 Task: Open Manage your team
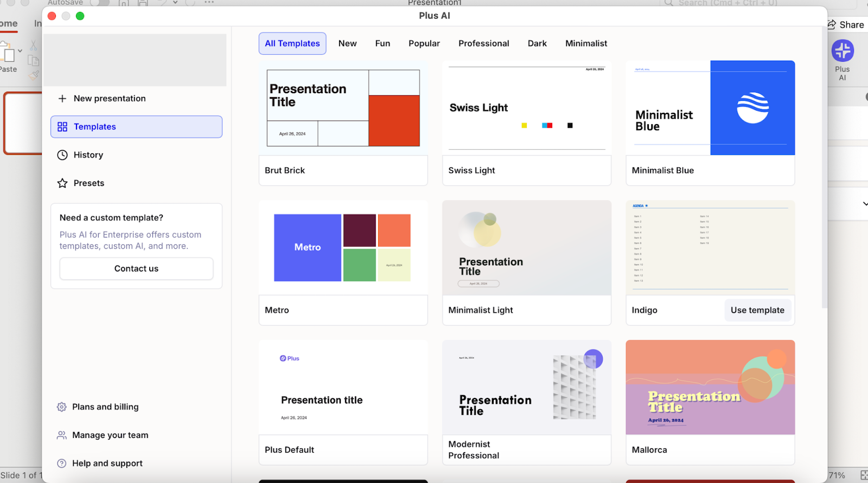(110, 435)
